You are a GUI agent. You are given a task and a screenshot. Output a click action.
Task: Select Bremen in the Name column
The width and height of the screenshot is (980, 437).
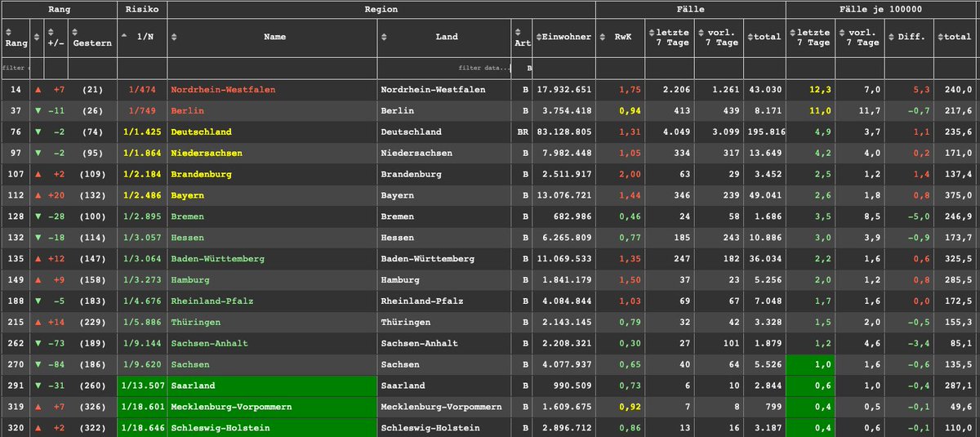click(x=187, y=216)
